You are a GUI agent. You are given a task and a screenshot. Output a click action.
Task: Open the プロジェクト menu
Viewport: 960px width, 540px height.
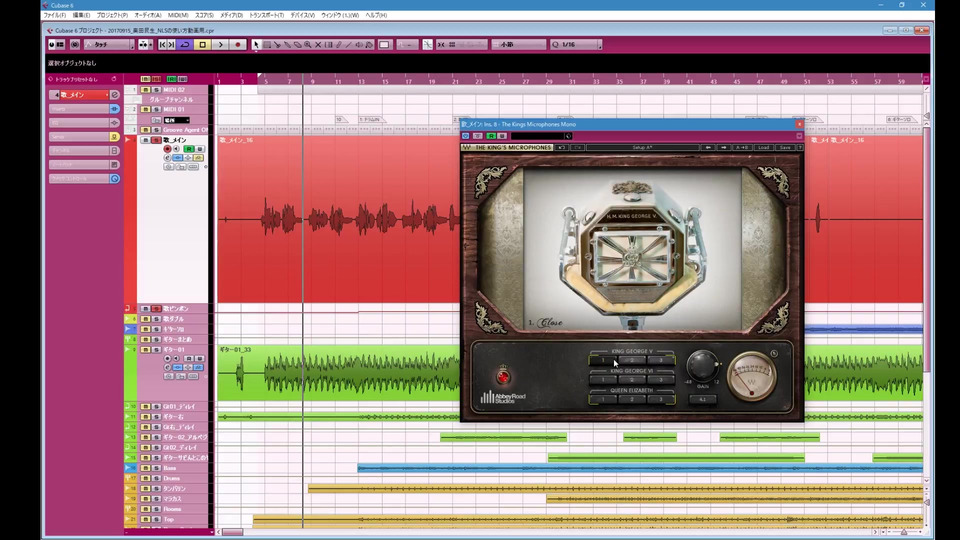tap(112, 15)
